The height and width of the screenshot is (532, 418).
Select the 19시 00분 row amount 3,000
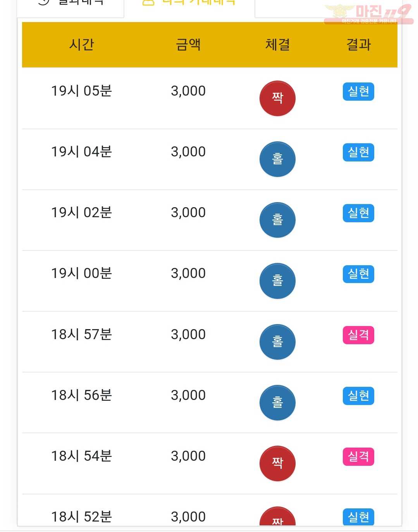coord(188,273)
